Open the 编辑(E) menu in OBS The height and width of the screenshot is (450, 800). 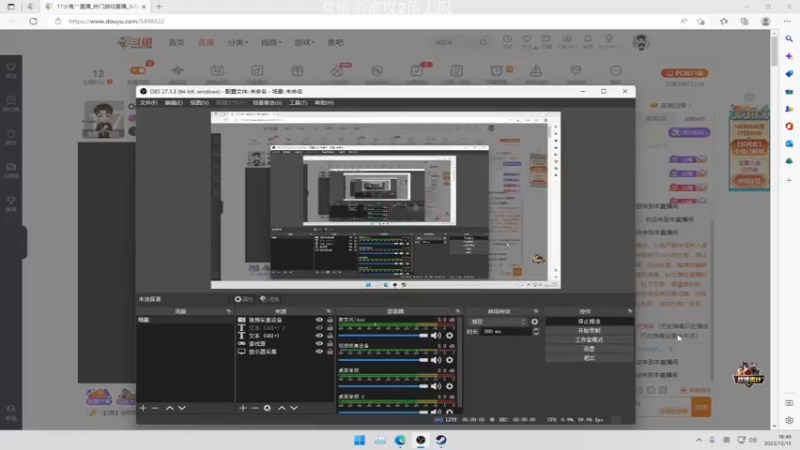pyautogui.click(x=173, y=103)
